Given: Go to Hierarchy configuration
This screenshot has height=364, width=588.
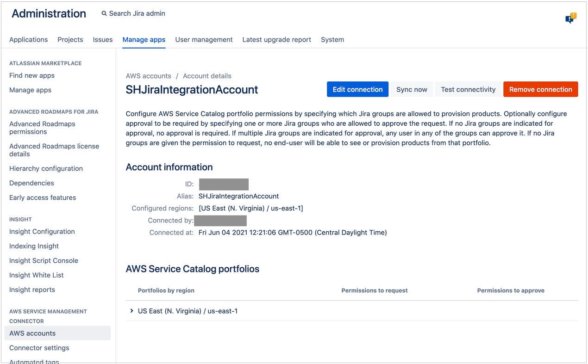Looking at the screenshot, I should point(46,168).
